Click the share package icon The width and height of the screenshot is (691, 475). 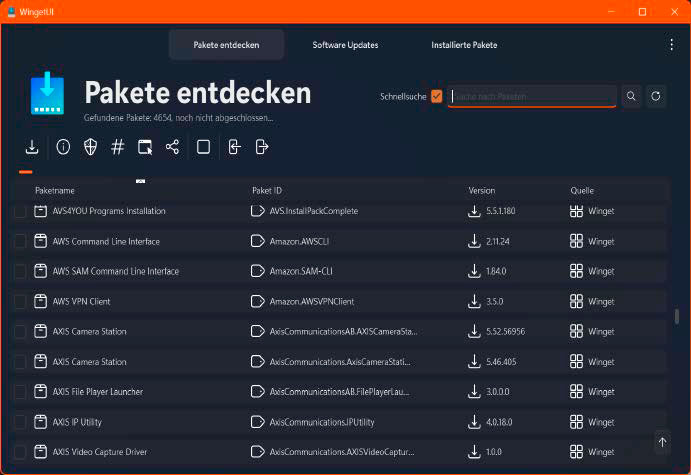(172, 147)
